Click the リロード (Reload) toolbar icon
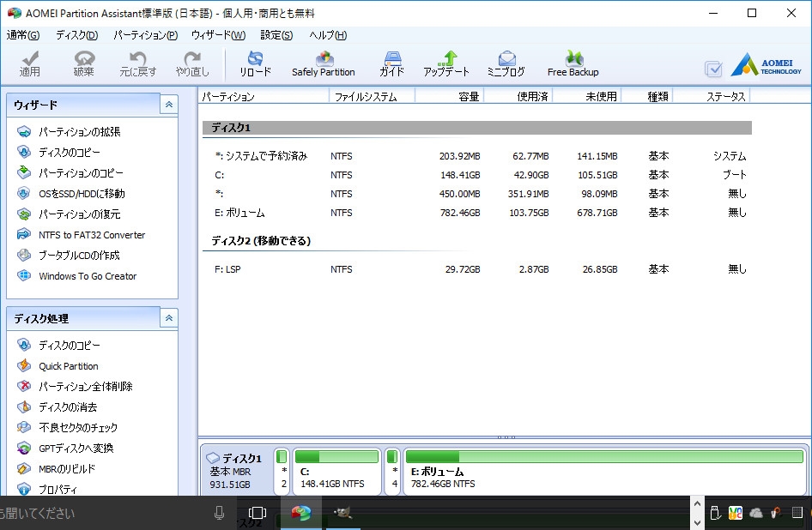812x530 pixels. (x=255, y=64)
